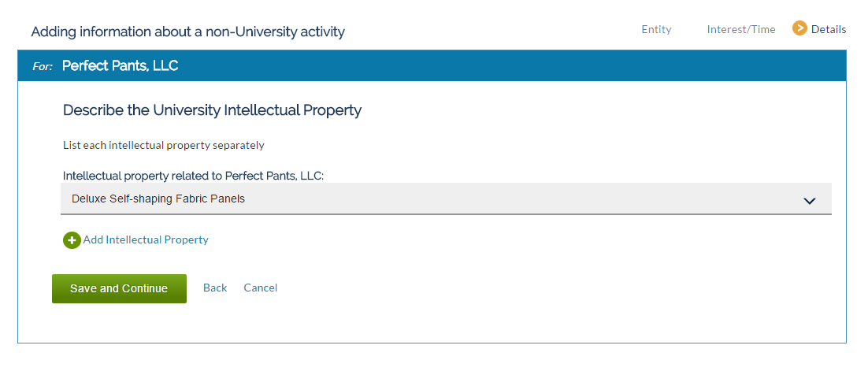The width and height of the screenshot is (868, 375).
Task: Click the orange arrow beside Details
Action: (799, 28)
